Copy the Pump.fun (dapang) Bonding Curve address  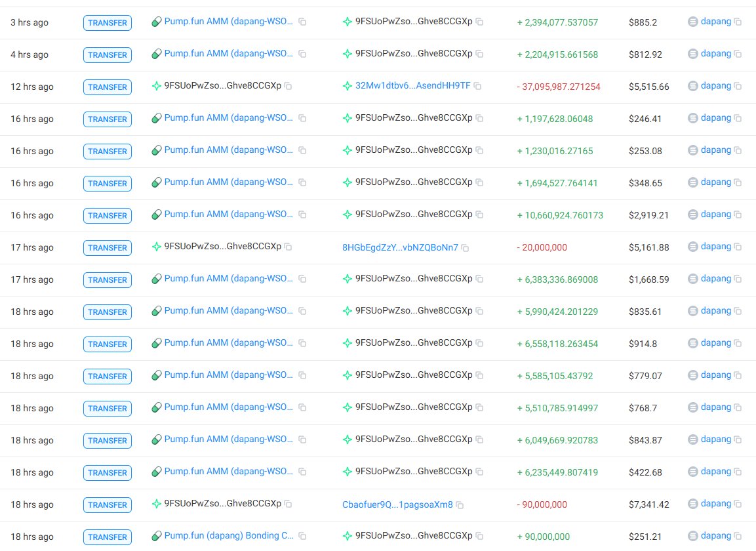coord(302,536)
